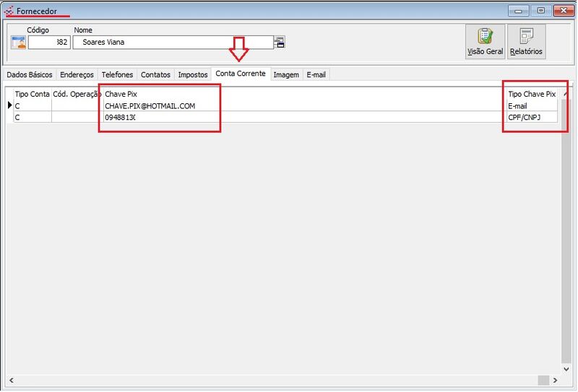Switch to the Imagem tab

click(286, 74)
